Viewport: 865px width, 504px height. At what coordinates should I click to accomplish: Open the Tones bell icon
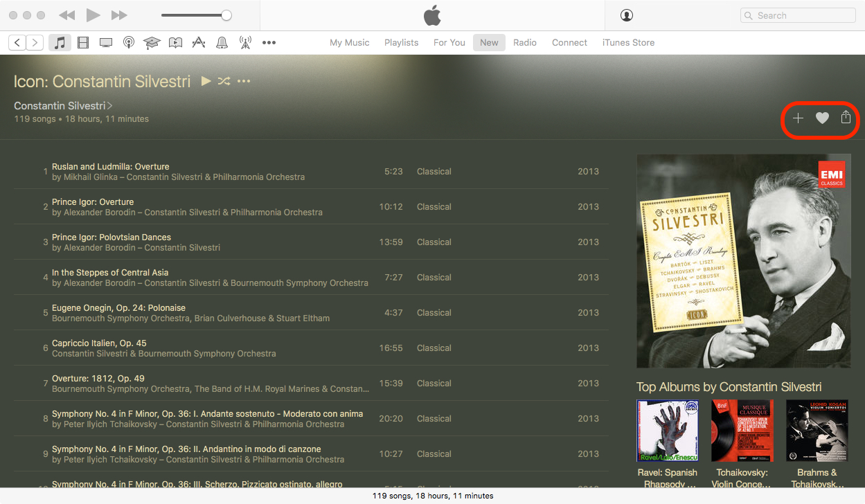coord(222,43)
